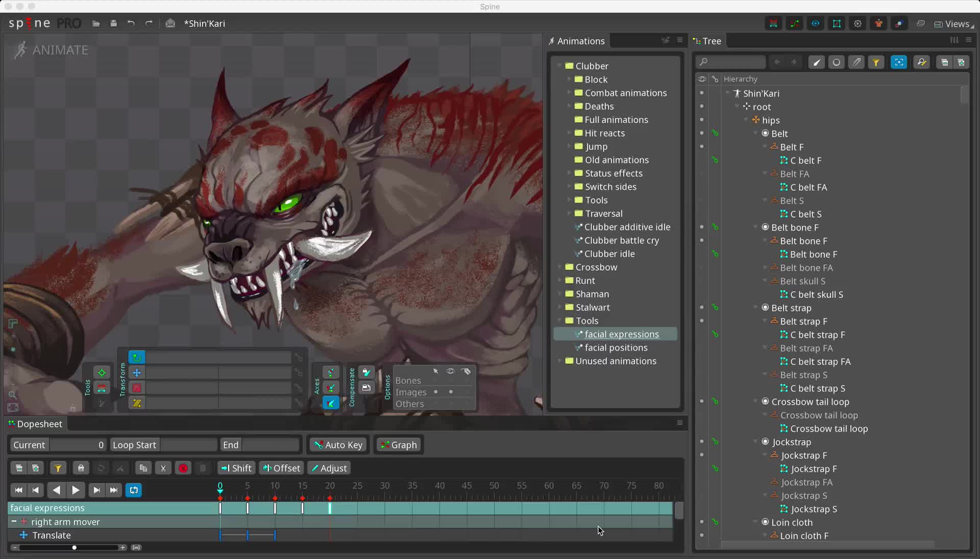Open the Mesh tools icon in top toolbar
This screenshot has width=980, height=559.
(x=837, y=23)
